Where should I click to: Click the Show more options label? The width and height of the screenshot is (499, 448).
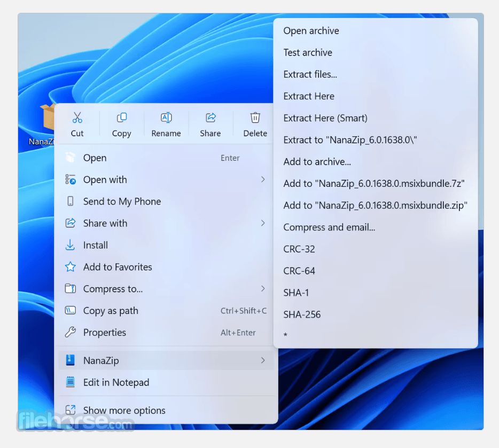click(x=124, y=411)
